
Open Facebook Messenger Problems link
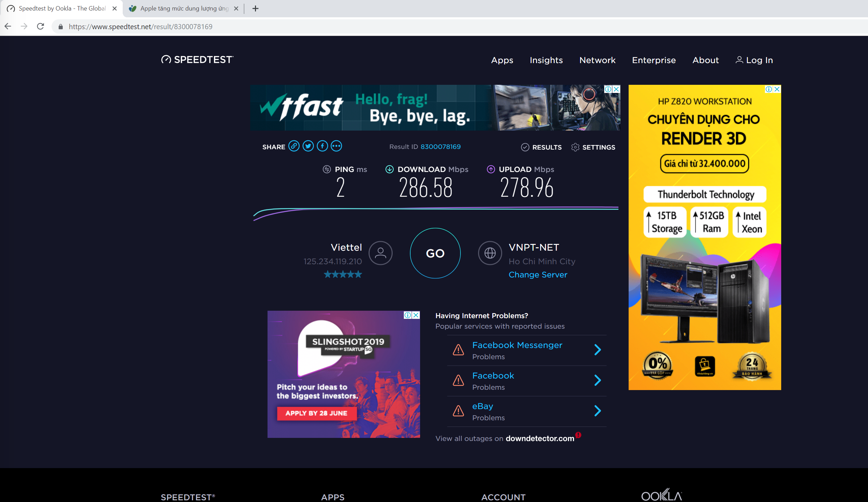[517, 345]
